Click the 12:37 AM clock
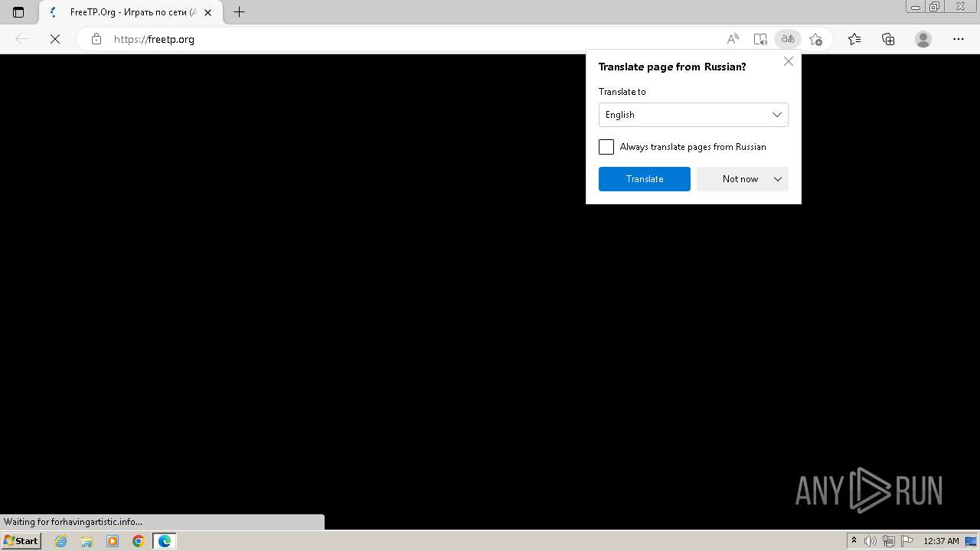The height and width of the screenshot is (551, 980). click(941, 541)
